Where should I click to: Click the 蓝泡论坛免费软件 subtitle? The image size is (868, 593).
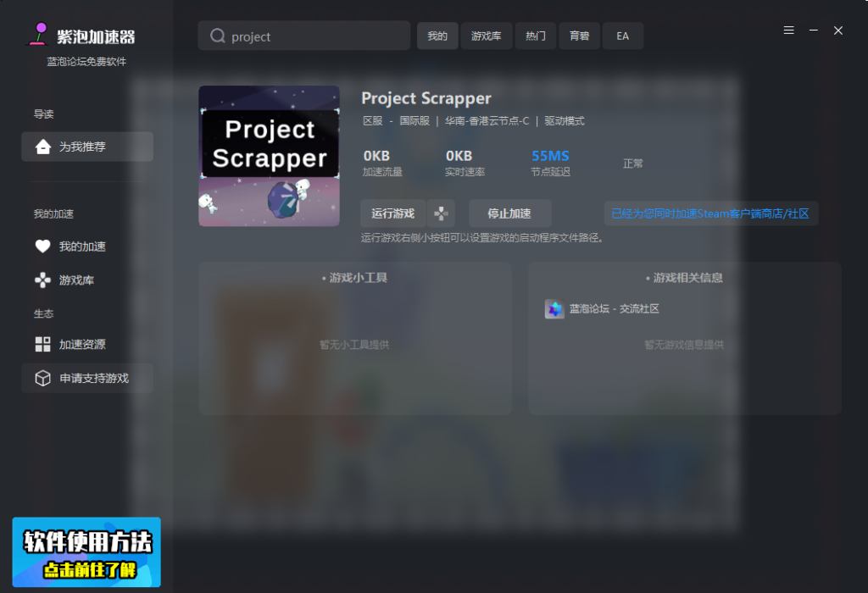[x=86, y=61]
